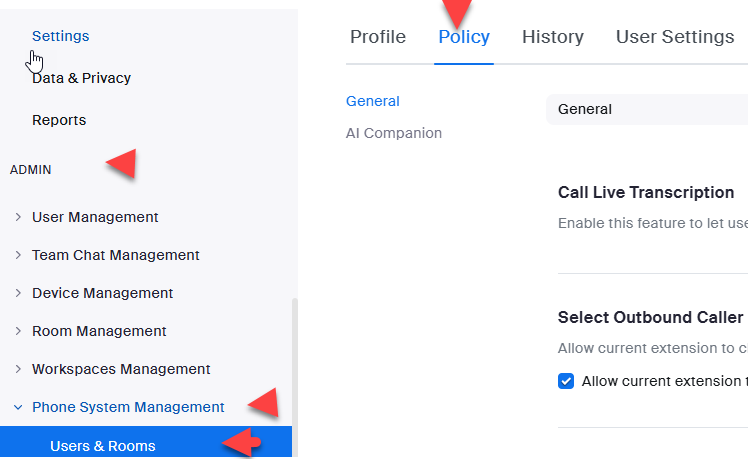Collapse the Phone System Management chevron
748x459 pixels.
(x=18, y=407)
